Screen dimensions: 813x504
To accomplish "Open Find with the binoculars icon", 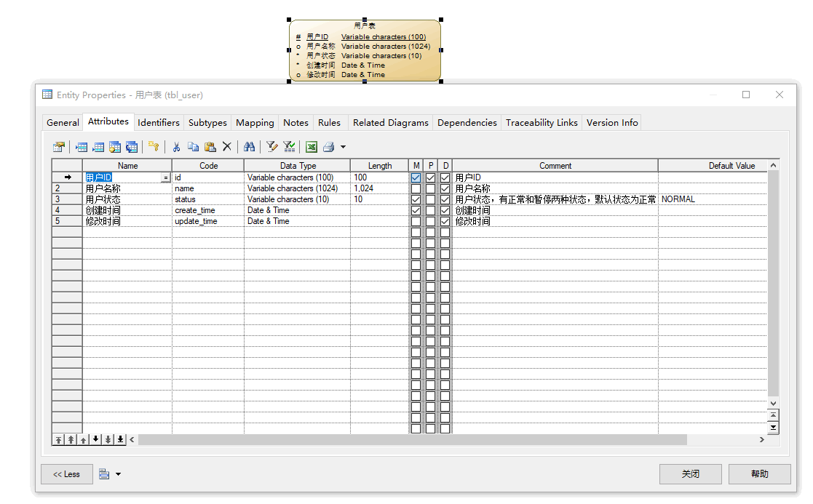I will [x=250, y=147].
